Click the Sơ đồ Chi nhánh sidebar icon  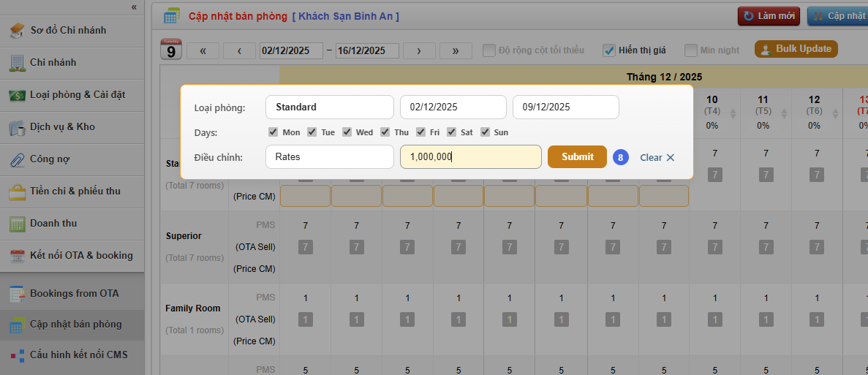point(18,31)
